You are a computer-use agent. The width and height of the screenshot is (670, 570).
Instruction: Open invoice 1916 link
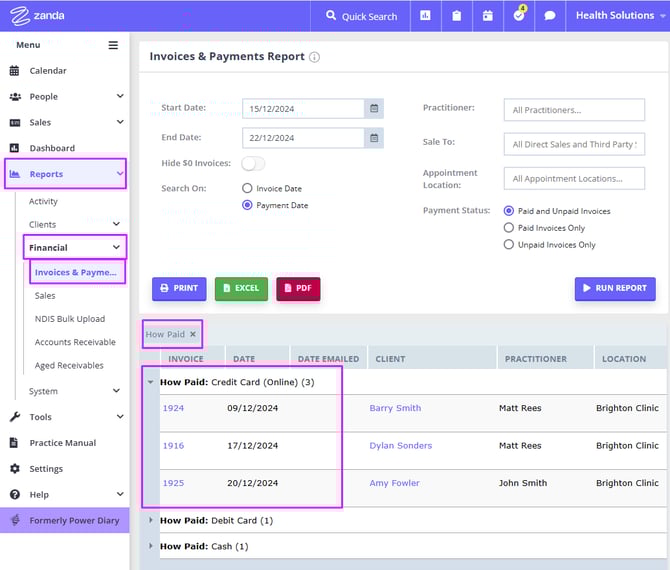click(x=174, y=446)
